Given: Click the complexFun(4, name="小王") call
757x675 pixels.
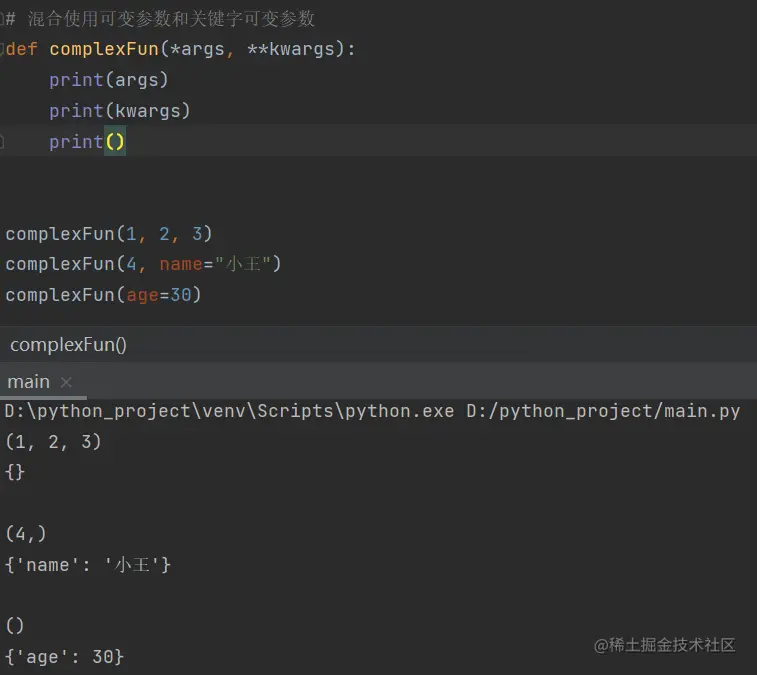Looking at the screenshot, I should [143, 265].
